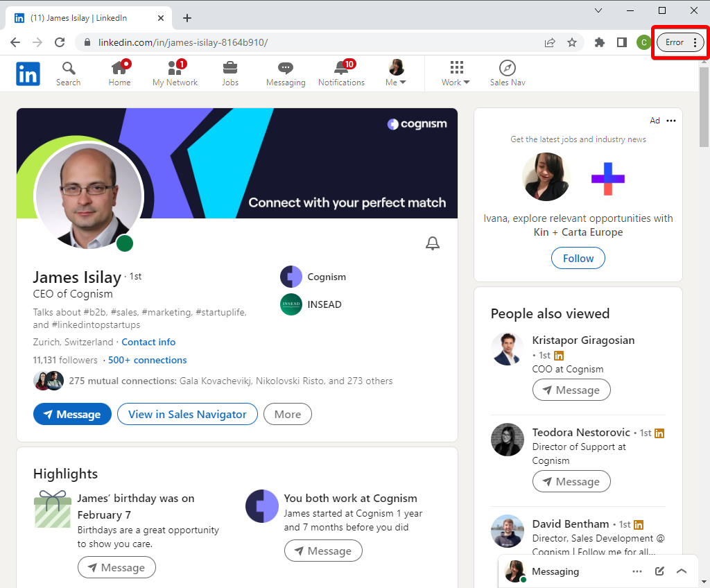Toggle the browser side panel icon
The height and width of the screenshot is (588, 710).
622,42
